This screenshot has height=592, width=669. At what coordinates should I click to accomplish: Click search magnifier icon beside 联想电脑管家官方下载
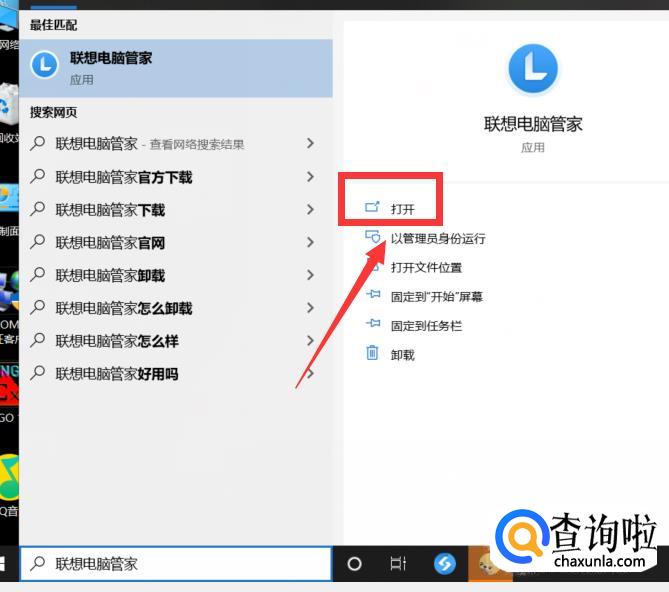38,176
